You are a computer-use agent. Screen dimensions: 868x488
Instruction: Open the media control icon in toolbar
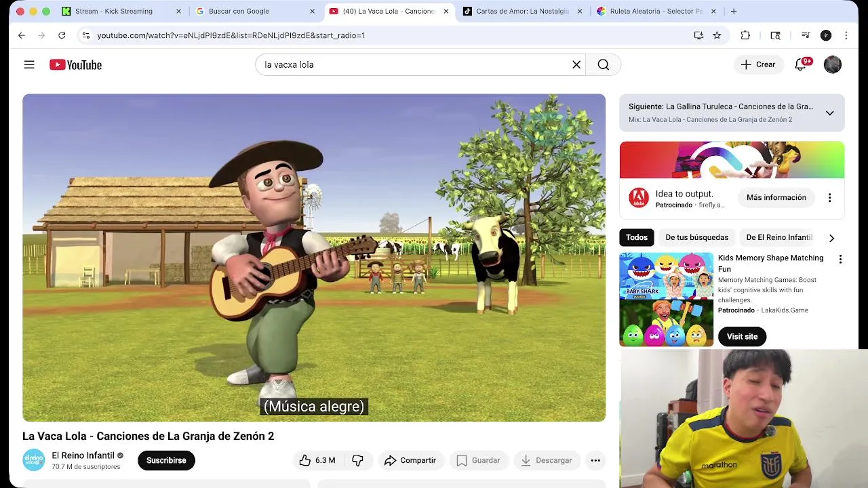(805, 35)
